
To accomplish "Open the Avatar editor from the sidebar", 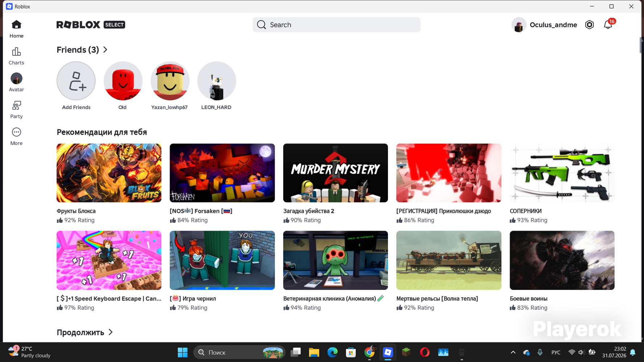I will tap(16, 83).
